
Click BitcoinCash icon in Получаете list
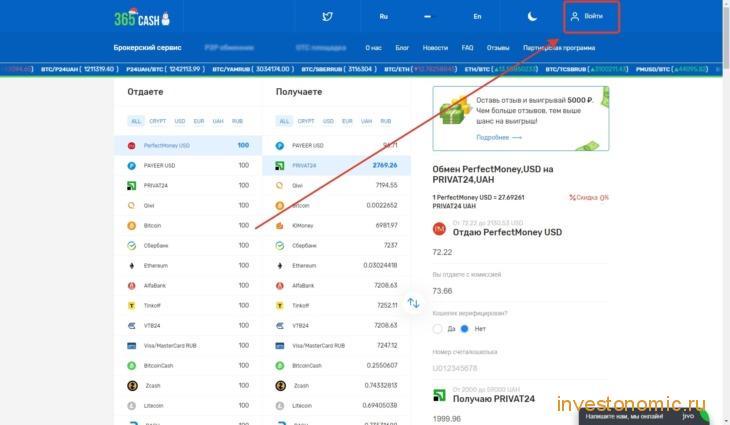click(280, 366)
